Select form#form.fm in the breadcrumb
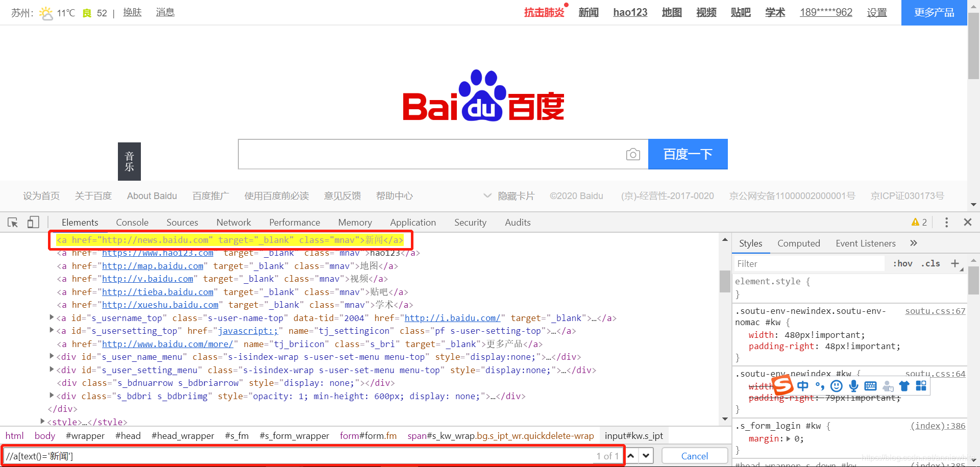 368,436
